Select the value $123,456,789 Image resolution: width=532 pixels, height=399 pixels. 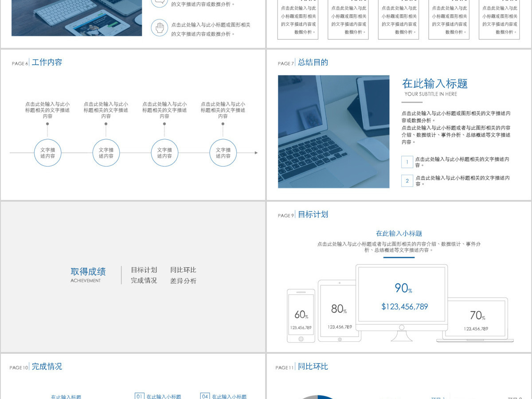pos(405,306)
